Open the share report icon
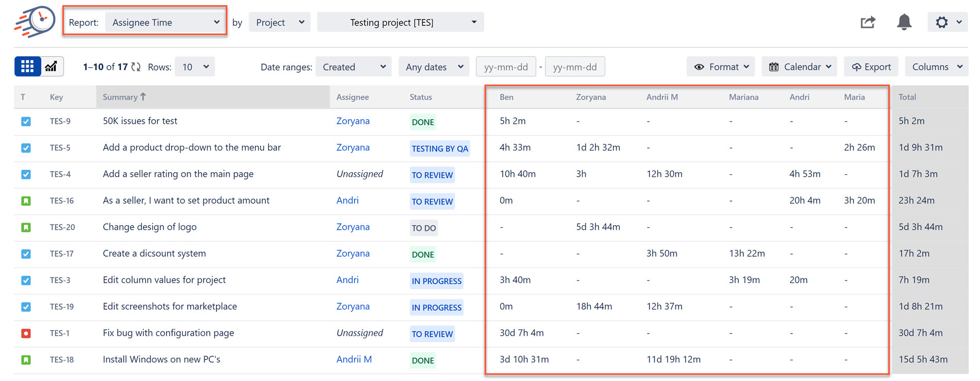This screenshot has width=980, height=381. pyautogui.click(x=868, y=22)
